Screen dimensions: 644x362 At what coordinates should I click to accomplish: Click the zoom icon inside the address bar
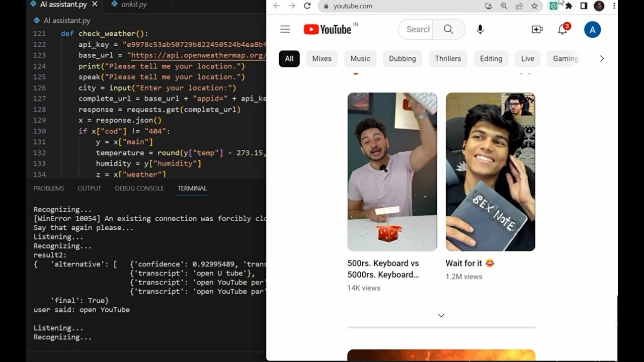tap(503, 6)
